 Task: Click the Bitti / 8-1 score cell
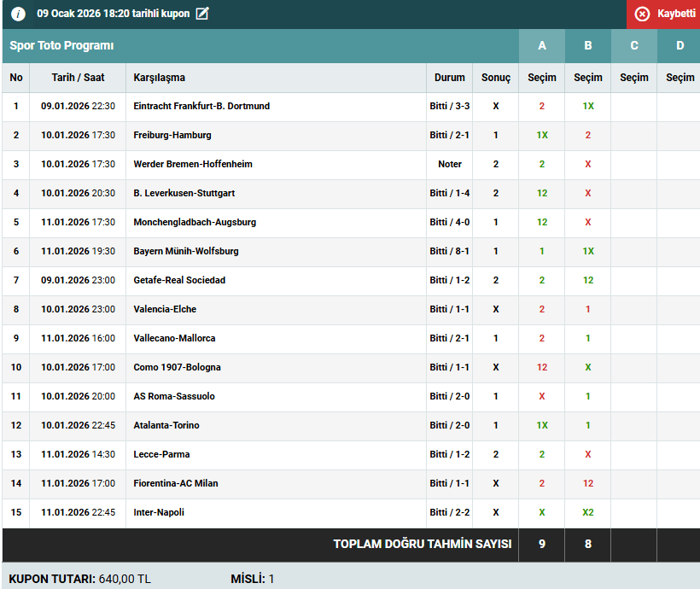point(450,252)
